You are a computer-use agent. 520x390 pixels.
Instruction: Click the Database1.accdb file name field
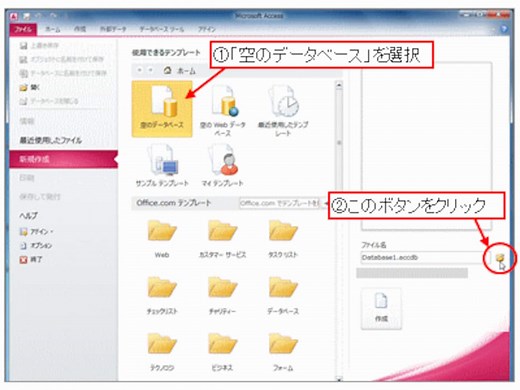tap(425, 257)
